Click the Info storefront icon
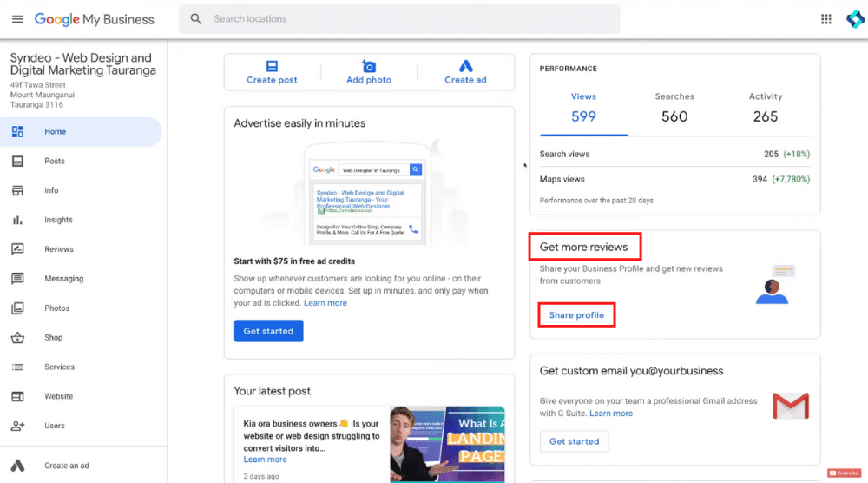This screenshot has height=483, width=868. (17, 190)
